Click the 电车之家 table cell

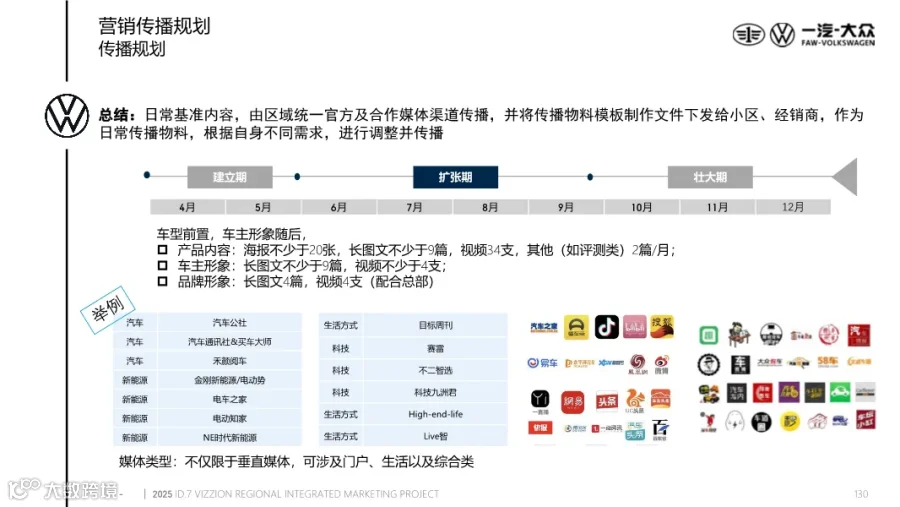point(230,399)
